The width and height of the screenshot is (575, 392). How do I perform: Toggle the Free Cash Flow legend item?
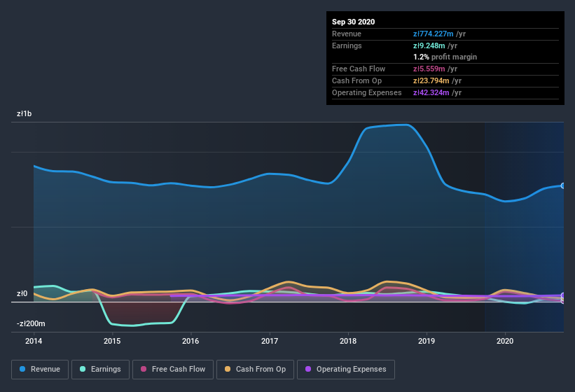point(172,369)
